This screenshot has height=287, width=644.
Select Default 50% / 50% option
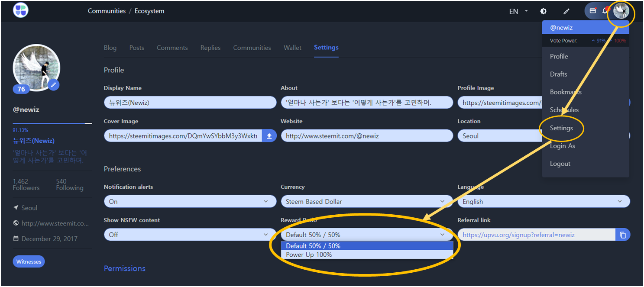367,246
